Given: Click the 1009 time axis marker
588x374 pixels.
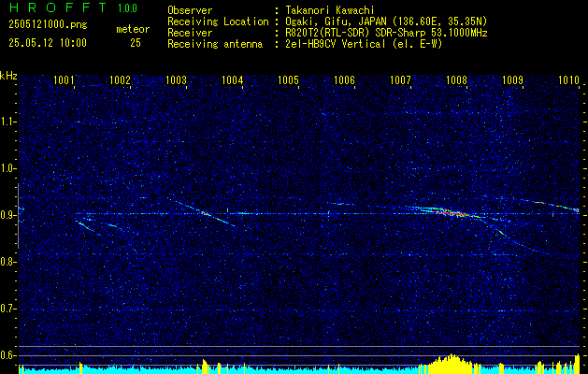Looking at the screenshot, I should click(x=512, y=79).
